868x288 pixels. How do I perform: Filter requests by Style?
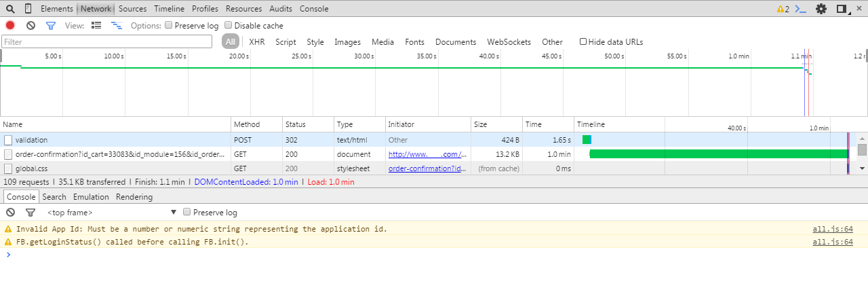tap(315, 41)
